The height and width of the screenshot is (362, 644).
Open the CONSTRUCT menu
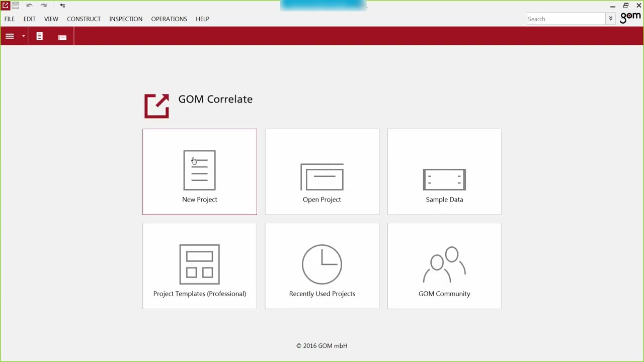(84, 19)
